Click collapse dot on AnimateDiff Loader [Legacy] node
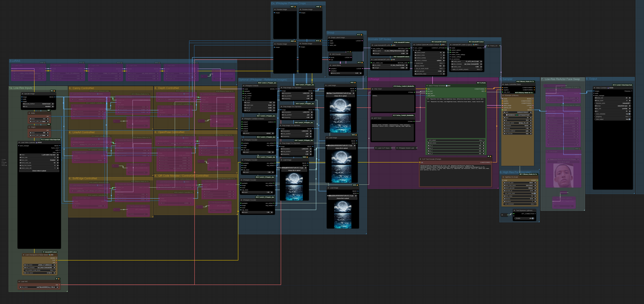This screenshot has height=304, width=644. click(x=451, y=45)
